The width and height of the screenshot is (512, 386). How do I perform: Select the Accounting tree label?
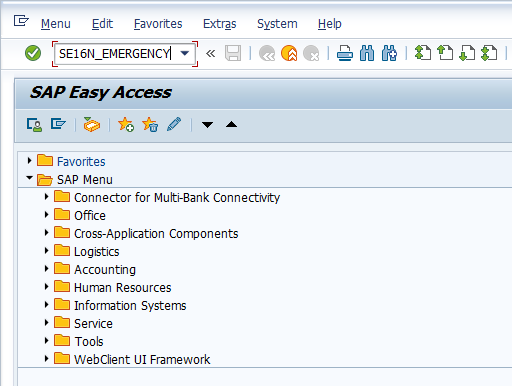105,270
